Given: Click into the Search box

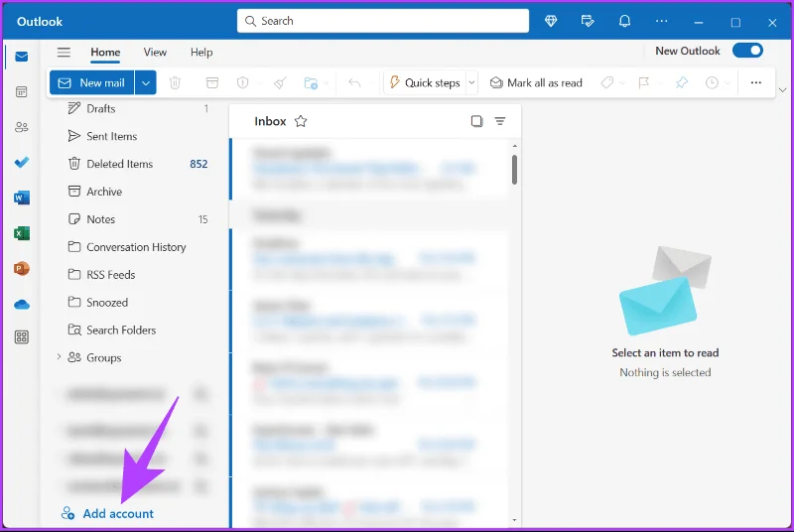Looking at the screenshot, I should [383, 21].
